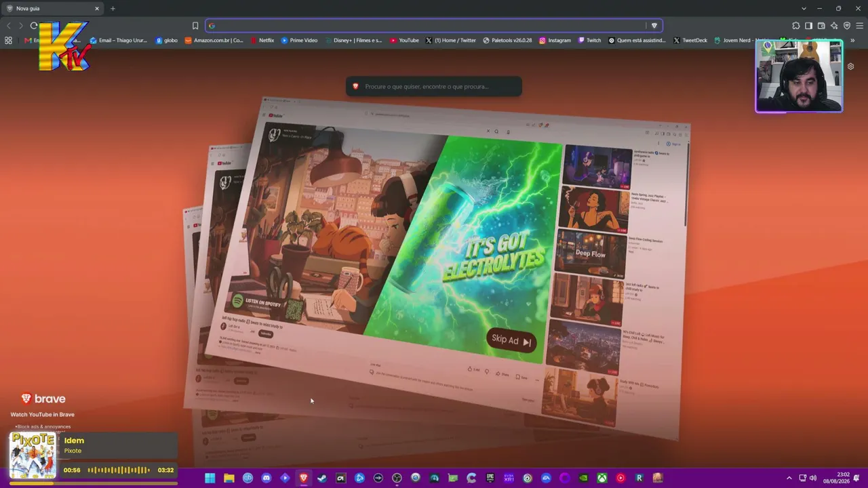Open Discord from the taskbar
This screenshot has width=868, height=488.
(x=267, y=478)
